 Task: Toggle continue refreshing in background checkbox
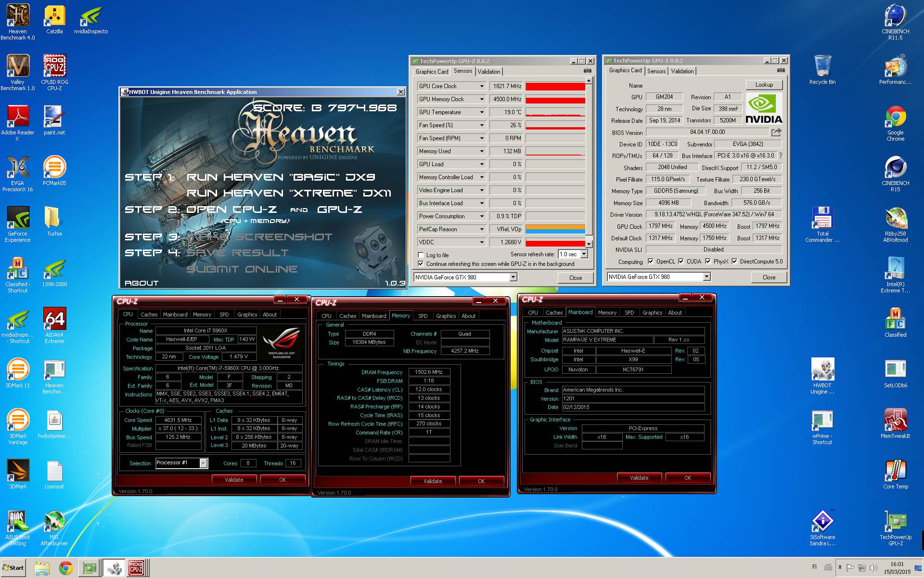421,264
